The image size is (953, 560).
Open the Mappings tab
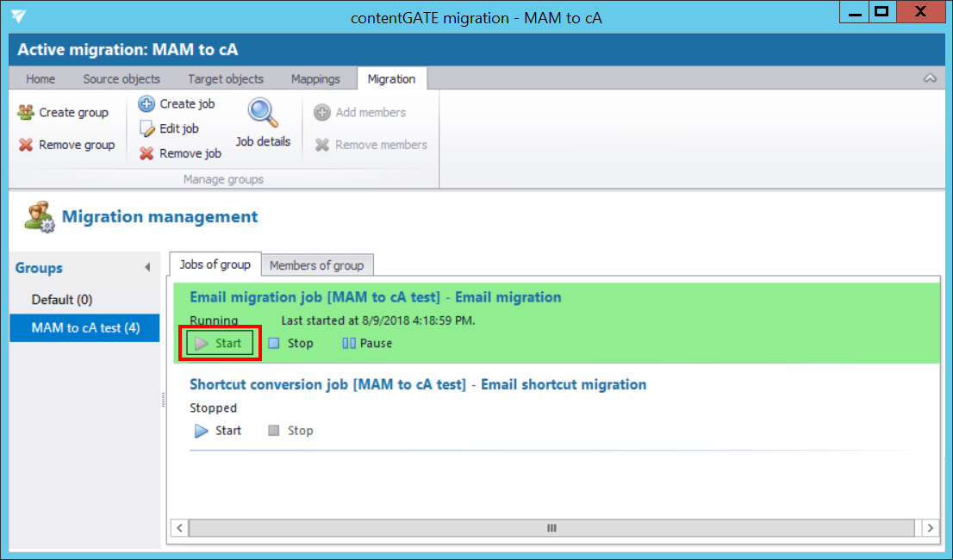315,79
